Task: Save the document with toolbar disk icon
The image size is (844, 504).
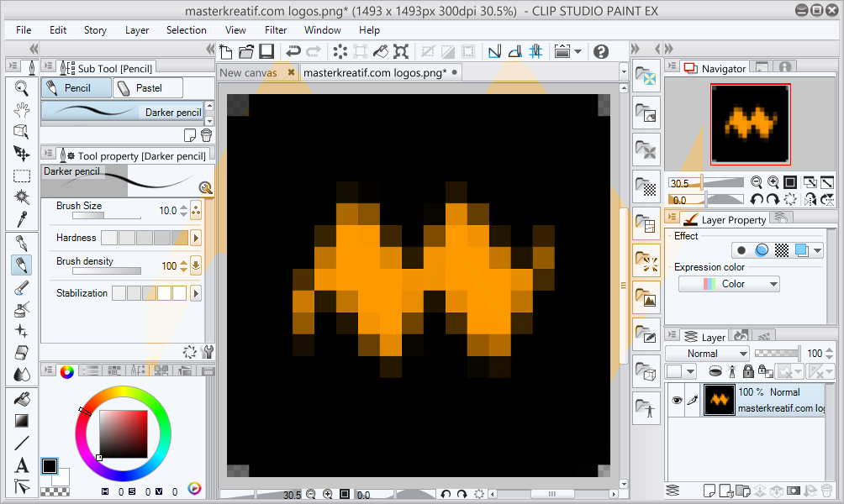Action: pos(266,51)
